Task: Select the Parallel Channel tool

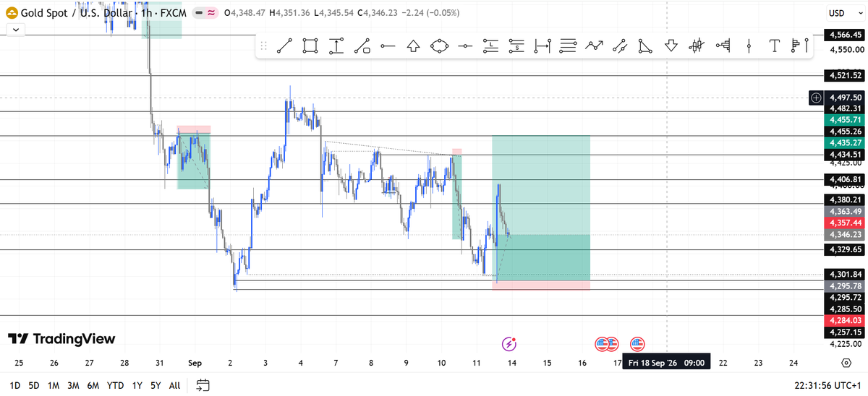Action: (x=620, y=46)
